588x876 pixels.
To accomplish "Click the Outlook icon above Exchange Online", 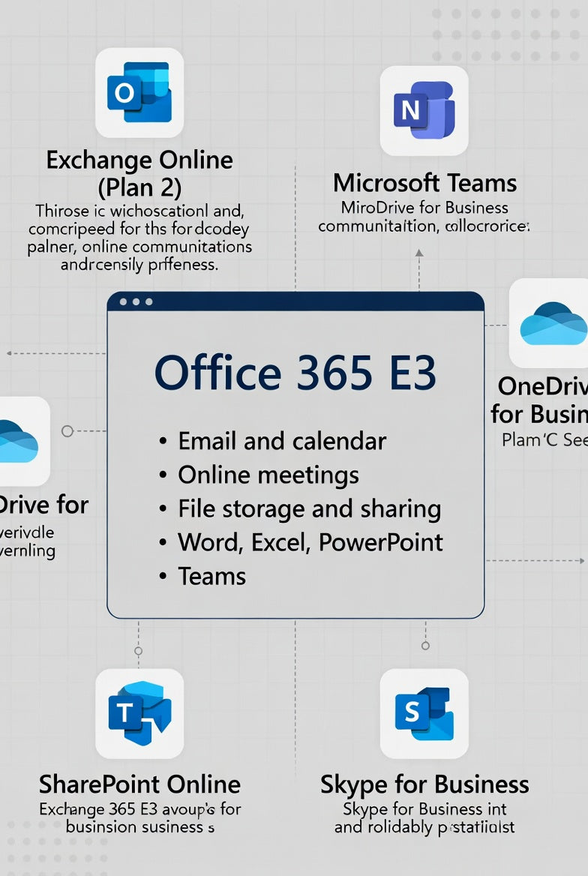I will click(x=139, y=93).
